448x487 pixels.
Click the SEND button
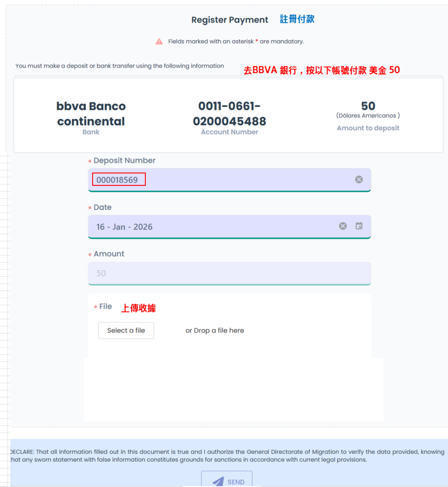pyautogui.click(x=227, y=480)
